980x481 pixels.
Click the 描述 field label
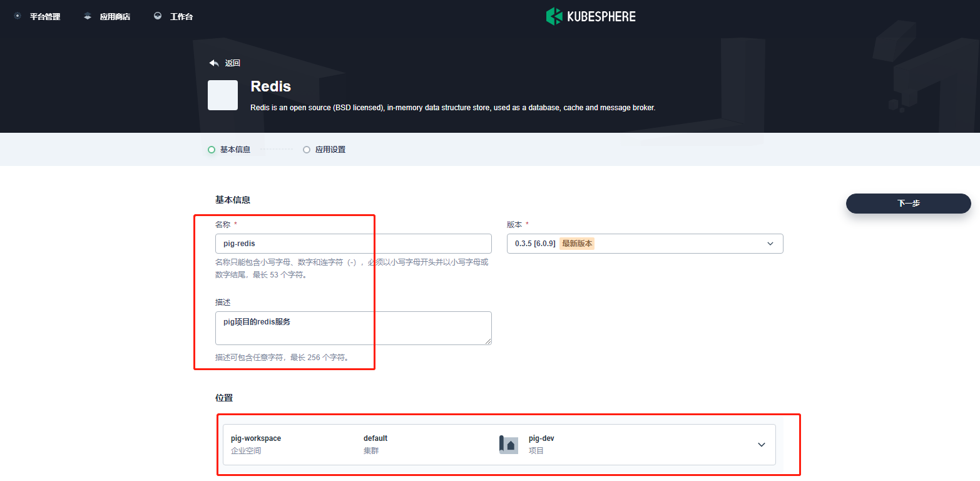[x=223, y=302]
